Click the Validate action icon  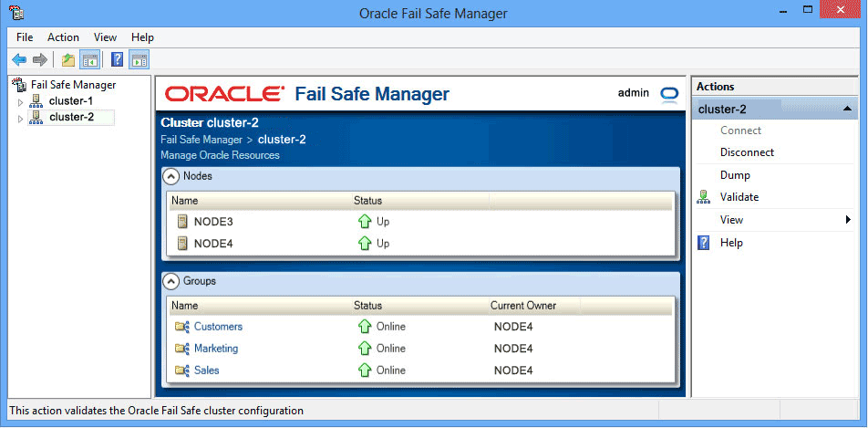pos(703,197)
